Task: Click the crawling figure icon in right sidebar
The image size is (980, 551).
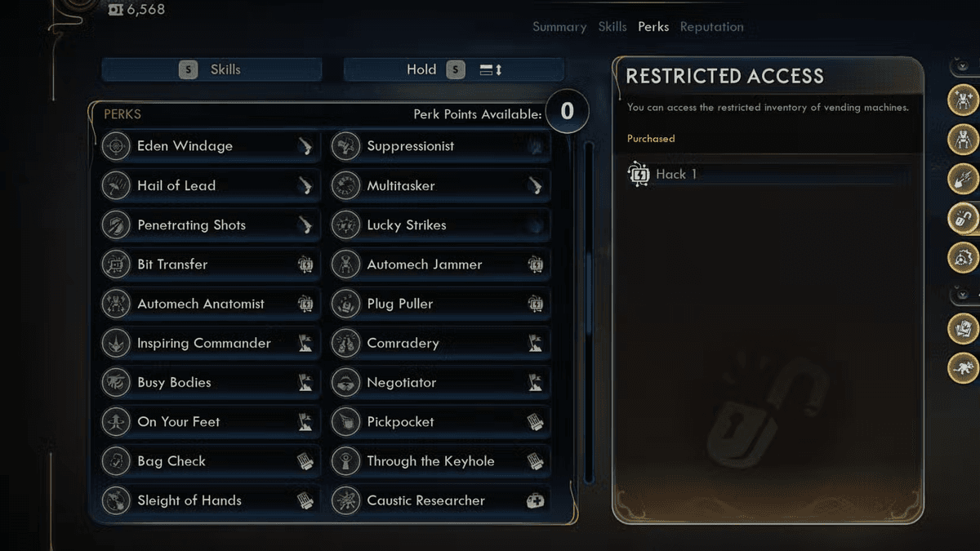Action: click(x=963, y=368)
